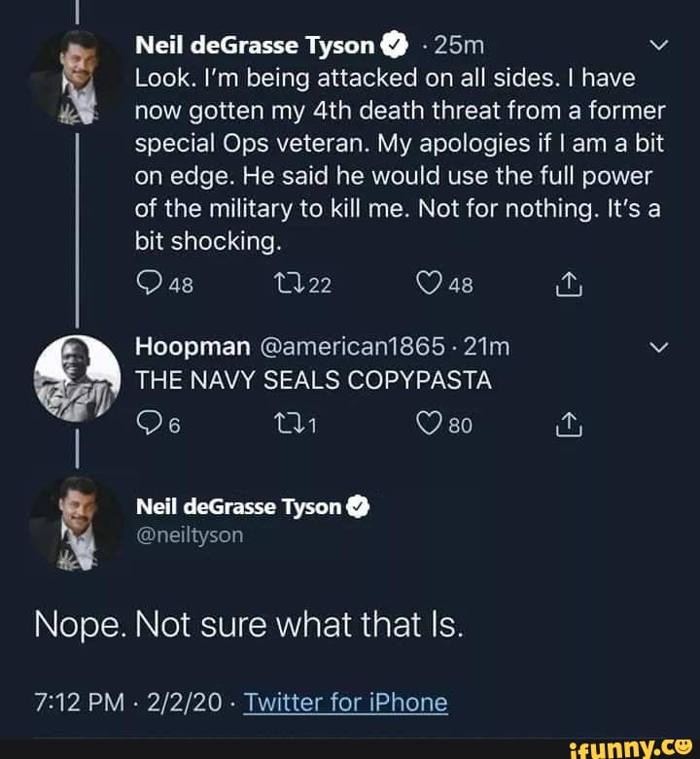
Task: Open the Twitter for iPhone link
Action: point(345,702)
